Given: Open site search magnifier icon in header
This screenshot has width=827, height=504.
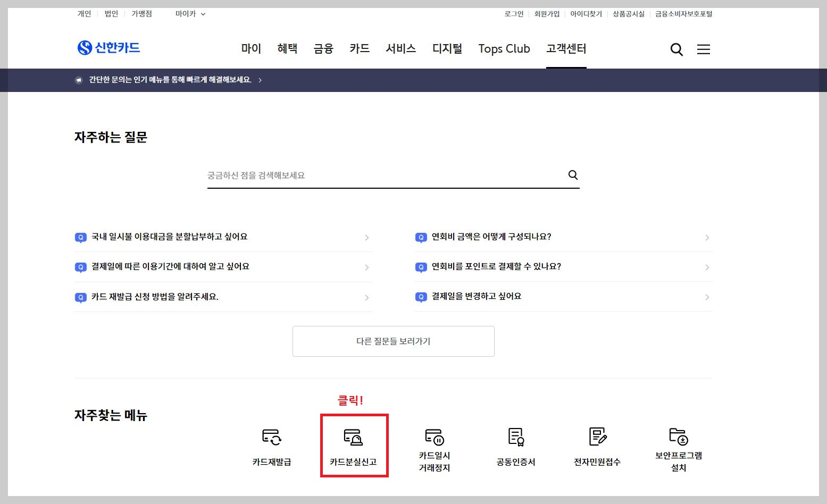Looking at the screenshot, I should tap(676, 49).
